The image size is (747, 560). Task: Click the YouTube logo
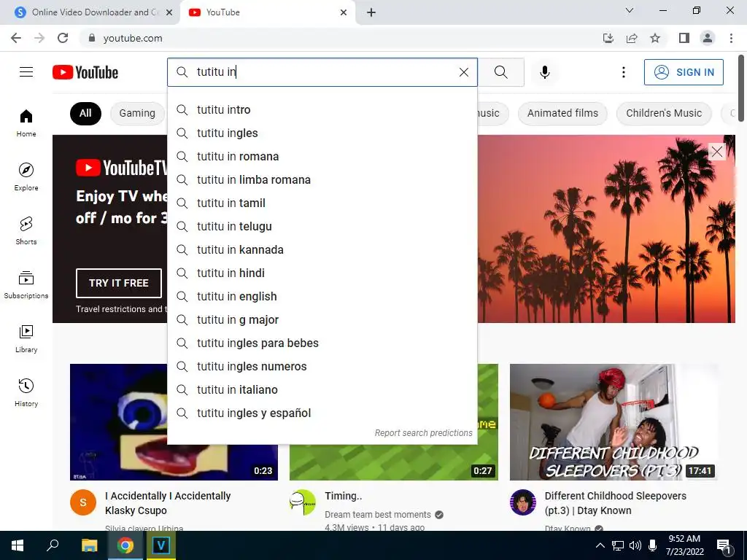85,72
